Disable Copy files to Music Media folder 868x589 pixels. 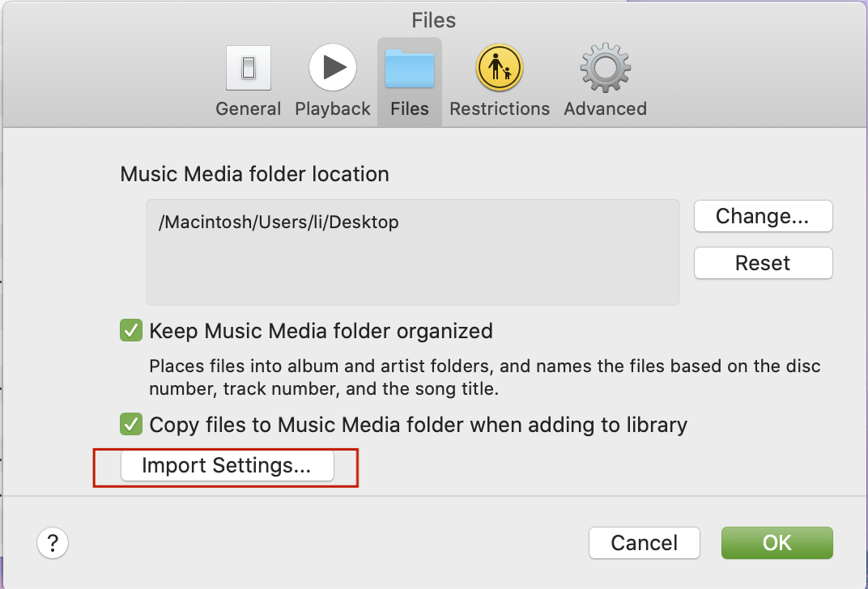[130, 424]
